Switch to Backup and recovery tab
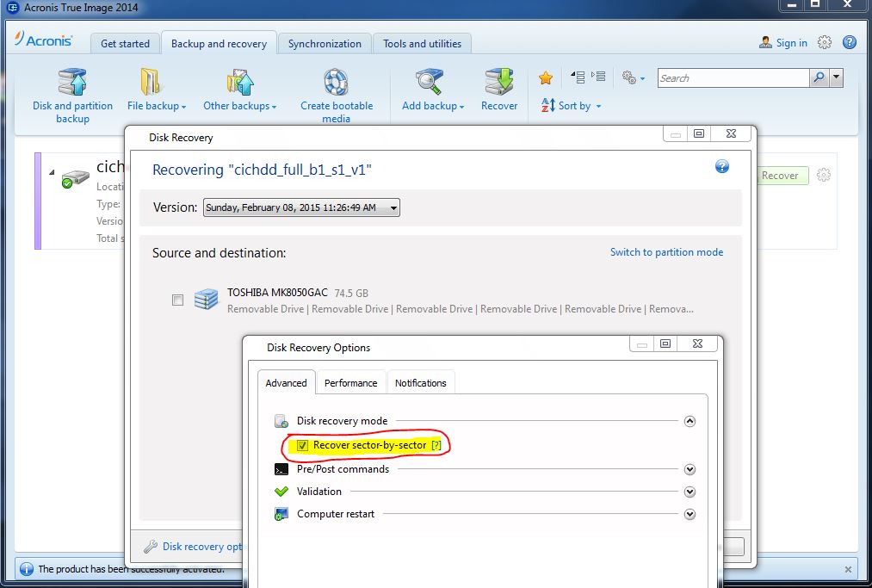The image size is (872, 588). click(219, 43)
